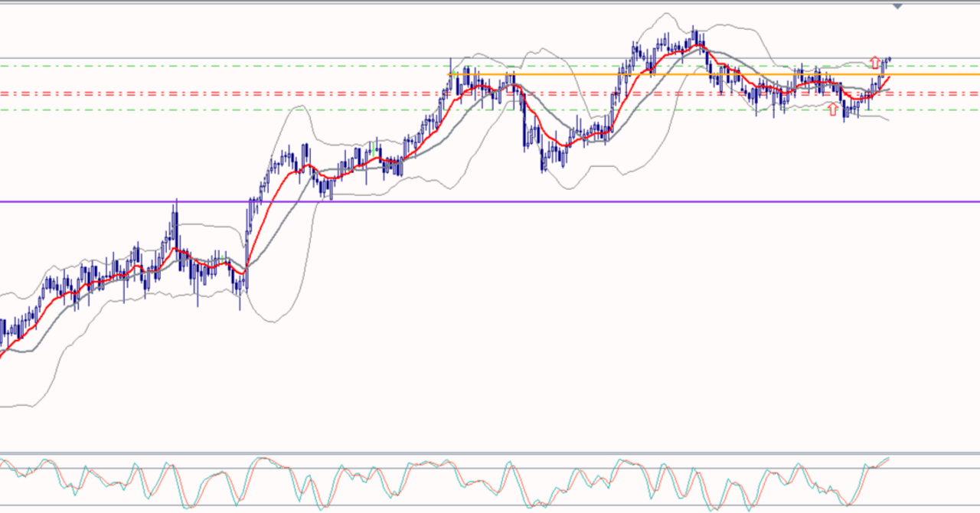This screenshot has width=980, height=513.
Task: Click the lower red up arrow buy signal
Action: 831,109
